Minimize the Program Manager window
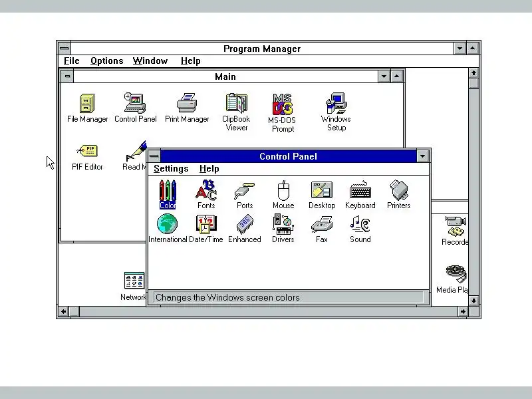The height and width of the screenshot is (399, 532). pos(460,49)
